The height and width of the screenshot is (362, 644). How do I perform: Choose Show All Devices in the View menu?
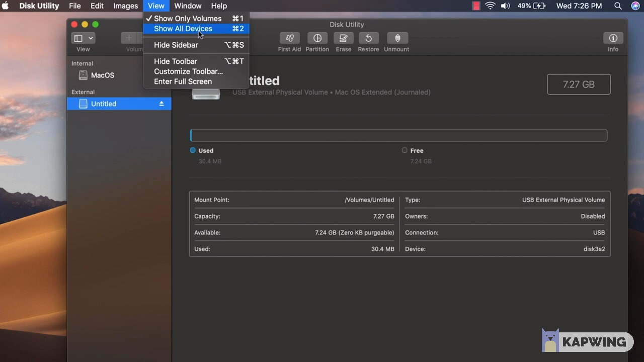coord(196,29)
